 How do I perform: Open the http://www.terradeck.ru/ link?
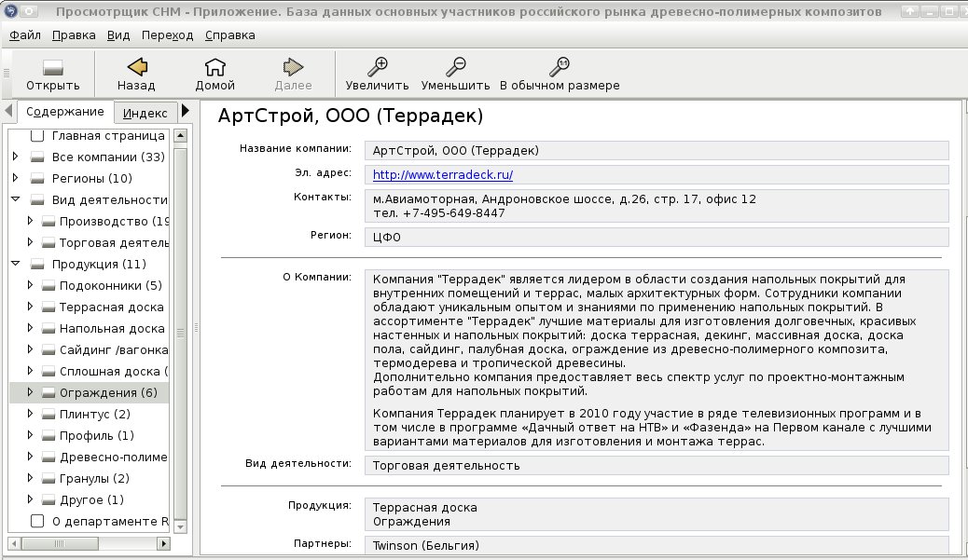coord(443,174)
